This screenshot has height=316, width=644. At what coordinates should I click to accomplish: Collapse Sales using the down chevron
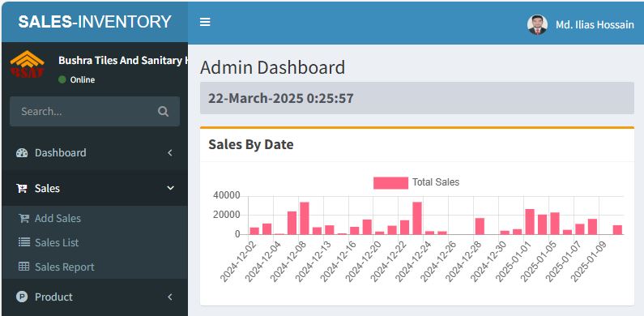(x=170, y=188)
